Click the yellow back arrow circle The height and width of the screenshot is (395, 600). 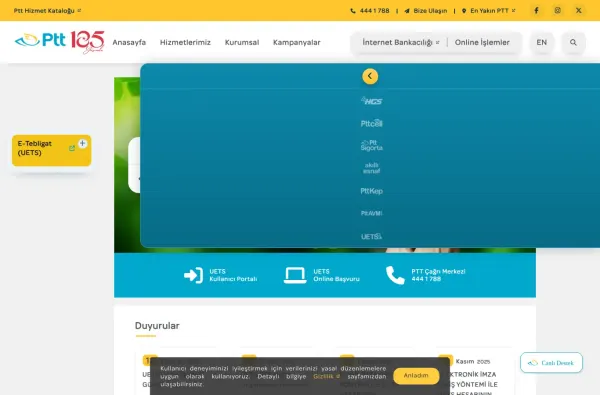click(370, 76)
